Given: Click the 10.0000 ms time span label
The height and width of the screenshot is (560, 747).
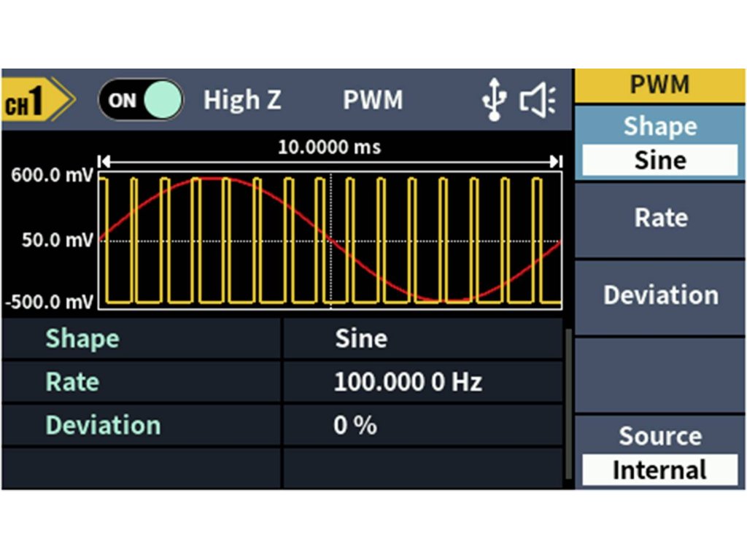Looking at the screenshot, I should tap(329, 147).
